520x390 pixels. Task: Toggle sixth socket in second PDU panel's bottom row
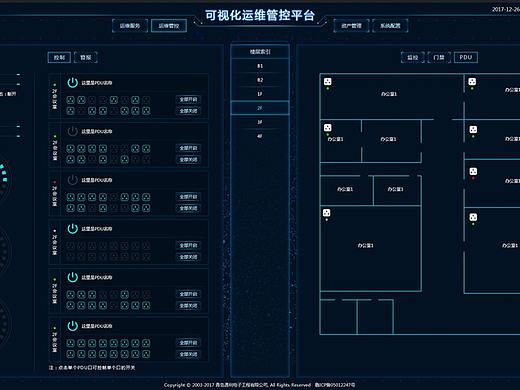124,159
